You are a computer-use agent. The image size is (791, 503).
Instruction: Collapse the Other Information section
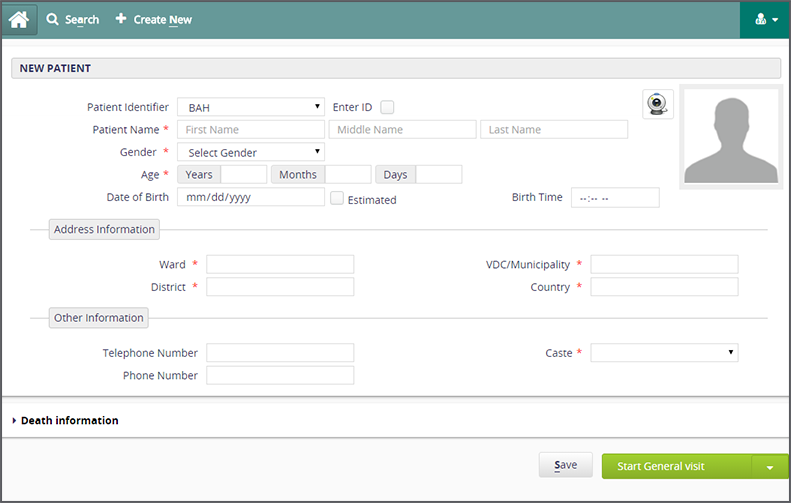tap(99, 318)
